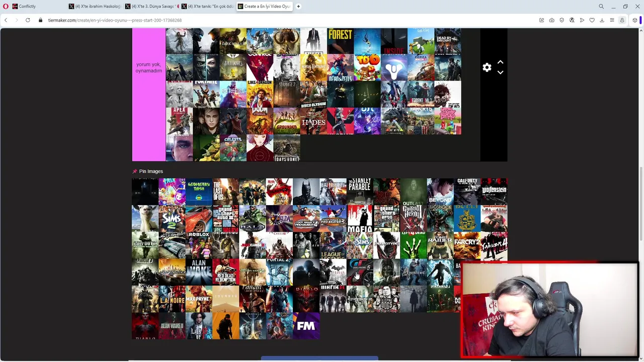Switch to X'te tanık tab
644x362 pixels.
[207, 7]
